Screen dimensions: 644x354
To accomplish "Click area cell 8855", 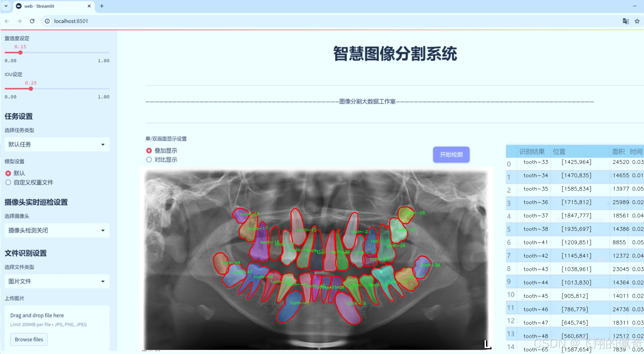I will coord(619,243).
